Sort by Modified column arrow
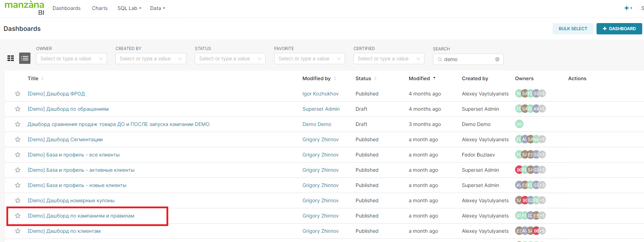This screenshot has width=644, height=242. click(x=434, y=78)
